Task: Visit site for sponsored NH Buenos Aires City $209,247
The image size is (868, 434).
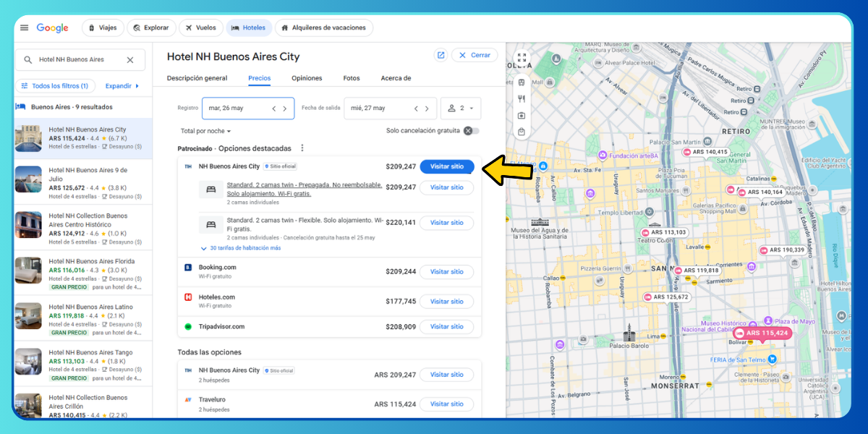Action: 447,166
